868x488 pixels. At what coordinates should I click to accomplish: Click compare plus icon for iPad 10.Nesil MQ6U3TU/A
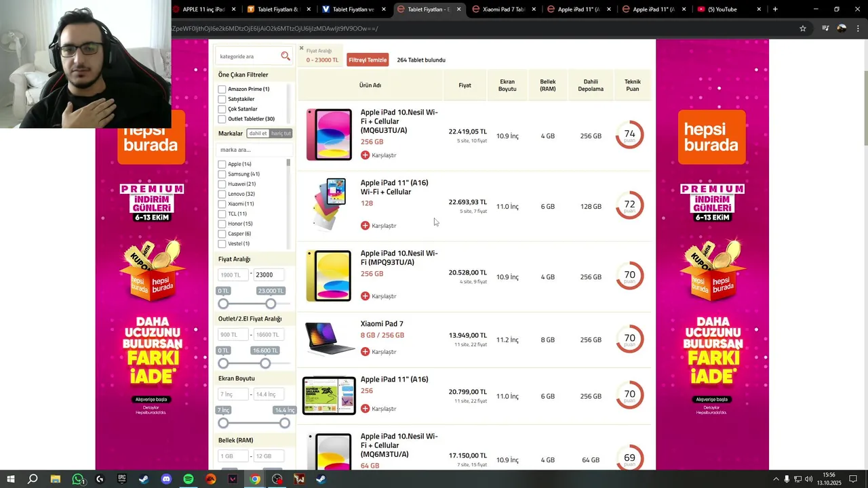[x=365, y=155]
